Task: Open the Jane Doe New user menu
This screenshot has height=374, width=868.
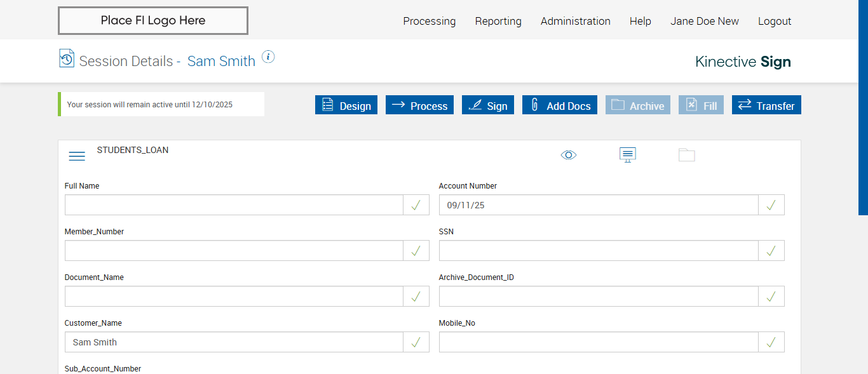Action: pos(705,21)
